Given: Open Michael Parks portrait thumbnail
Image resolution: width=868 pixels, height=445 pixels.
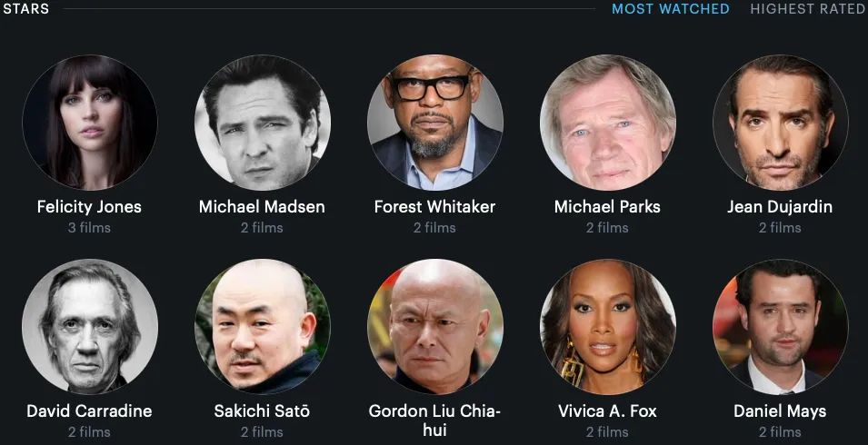Looking at the screenshot, I should (608, 123).
